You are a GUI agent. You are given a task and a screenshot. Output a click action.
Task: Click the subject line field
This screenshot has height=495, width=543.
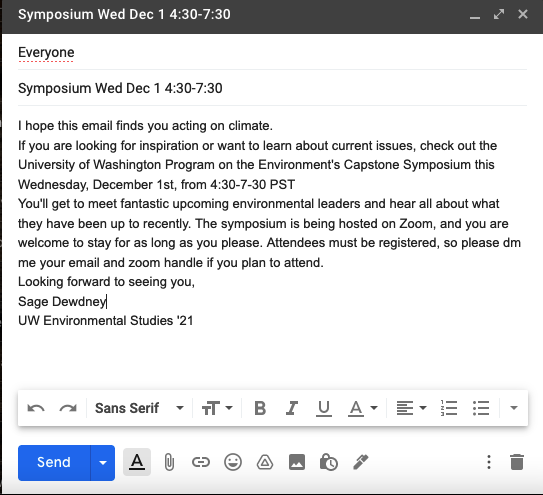point(272,88)
